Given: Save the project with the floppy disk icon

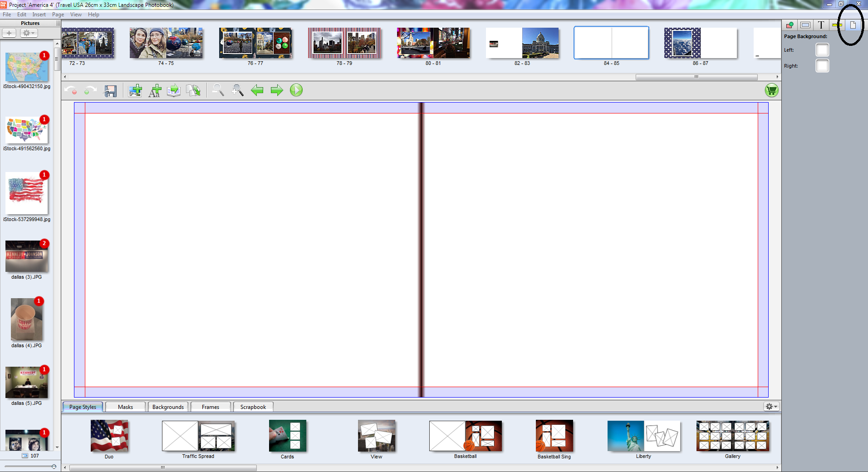Looking at the screenshot, I should pyautogui.click(x=110, y=90).
